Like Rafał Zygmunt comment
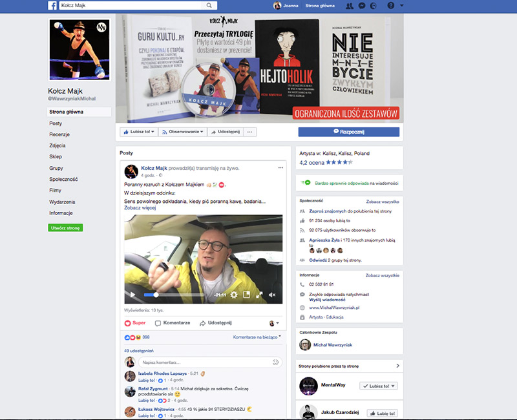The image size is (517, 420). point(147,401)
